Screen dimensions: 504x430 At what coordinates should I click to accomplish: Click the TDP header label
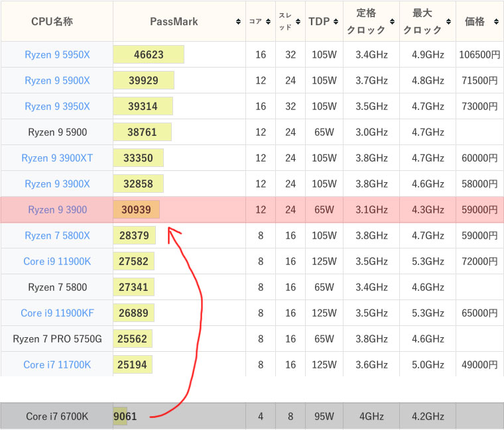click(x=319, y=21)
